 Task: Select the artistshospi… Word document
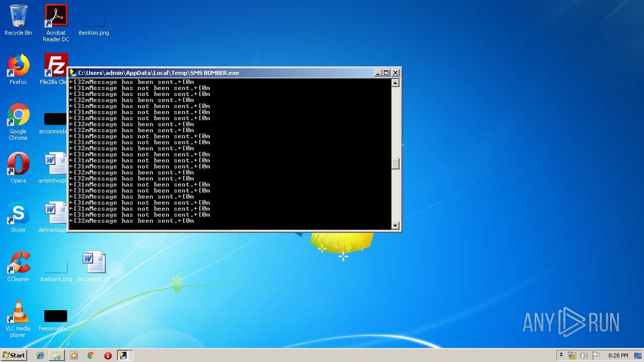[54, 168]
